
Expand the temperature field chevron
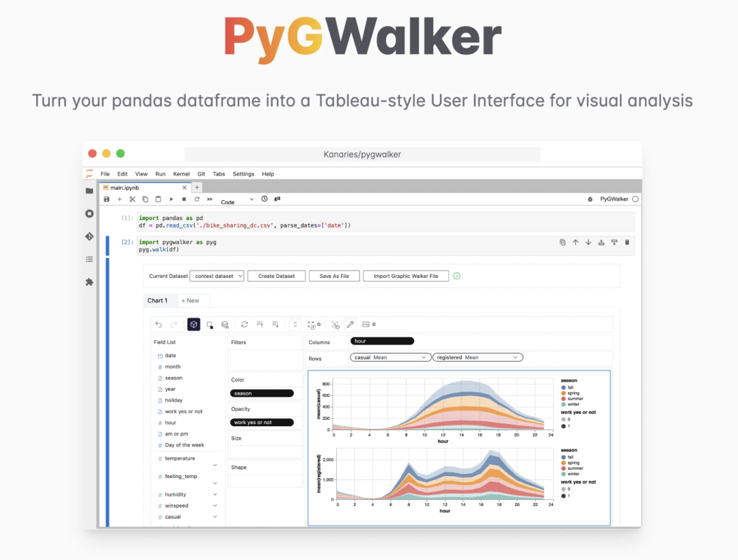[x=215, y=465]
